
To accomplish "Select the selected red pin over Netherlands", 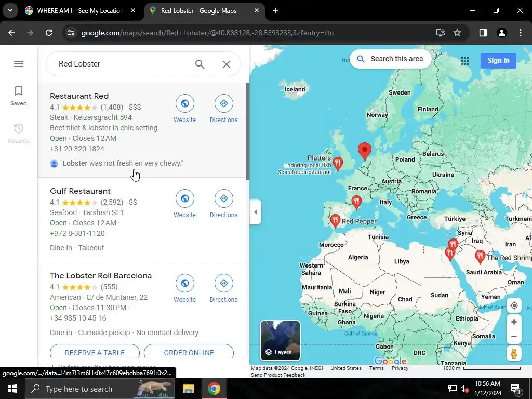I will [x=365, y=151].
